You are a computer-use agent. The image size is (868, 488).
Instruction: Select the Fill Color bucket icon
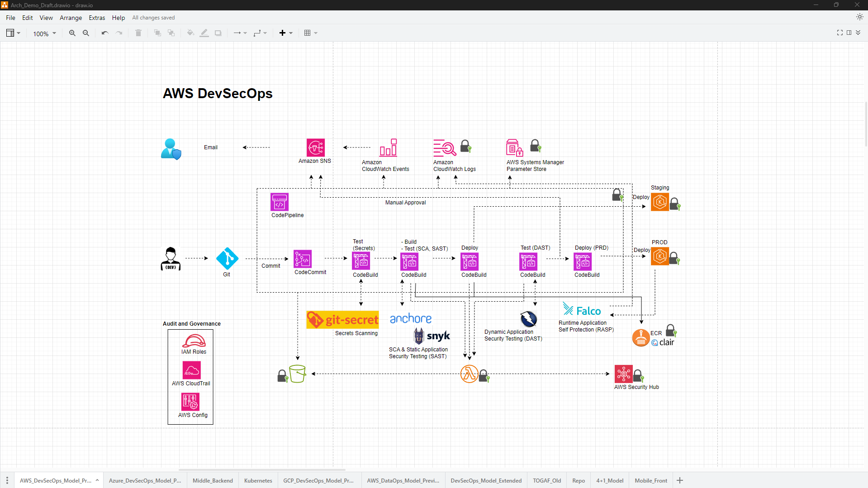pos(190,33)
